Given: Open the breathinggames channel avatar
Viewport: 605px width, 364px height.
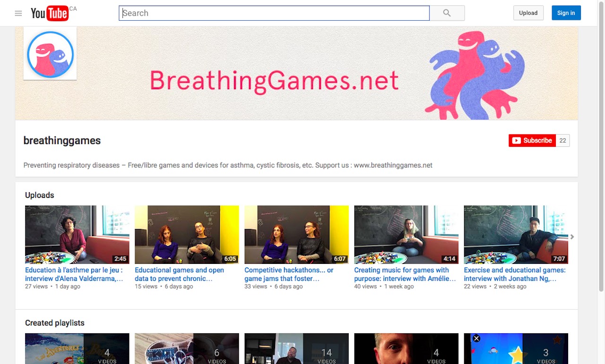Looking at the screenshot, I should click(x=50, y=54).
